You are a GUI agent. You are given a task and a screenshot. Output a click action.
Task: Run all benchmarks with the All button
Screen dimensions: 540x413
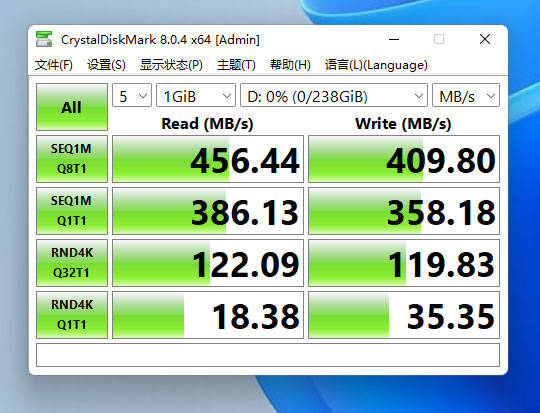click(x=72, y=107)
